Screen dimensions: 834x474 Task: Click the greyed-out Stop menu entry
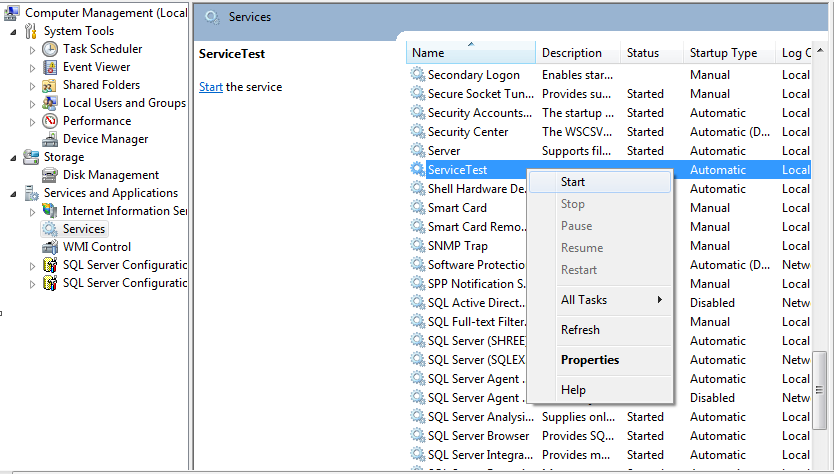(600, 204)
